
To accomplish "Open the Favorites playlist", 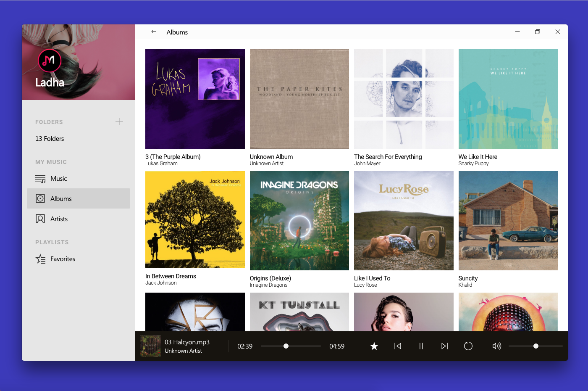I will coord(79,259).
